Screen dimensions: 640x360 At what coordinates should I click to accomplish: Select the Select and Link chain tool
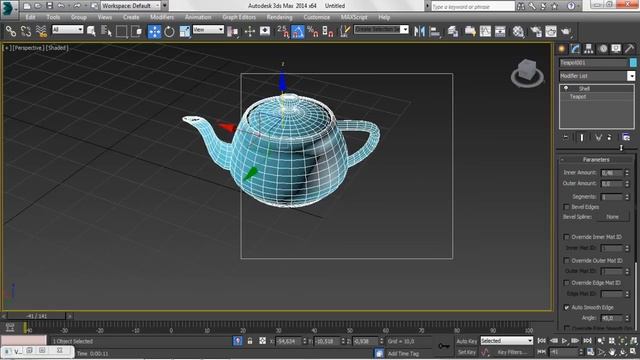click(x=11, y=31)
